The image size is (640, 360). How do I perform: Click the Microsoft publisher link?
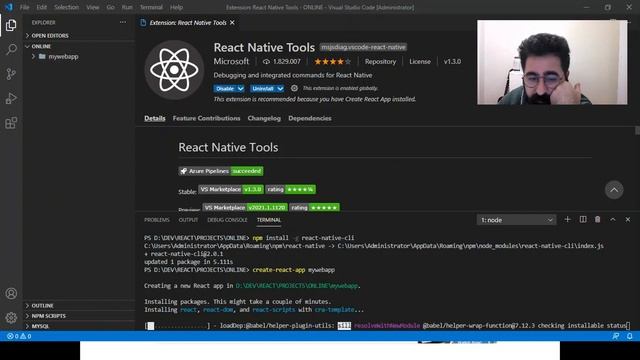click(x=231, y=61)
